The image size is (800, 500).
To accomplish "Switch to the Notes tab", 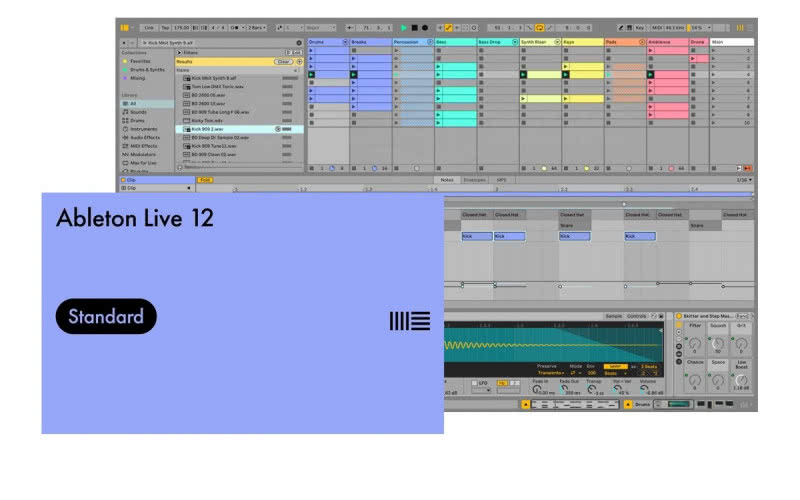I will point(447,180).
